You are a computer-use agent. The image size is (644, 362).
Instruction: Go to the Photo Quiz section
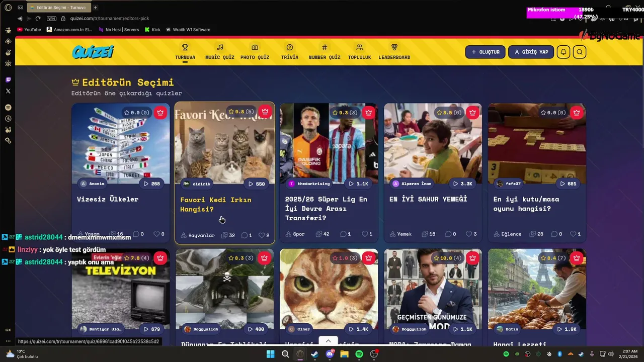click(255, 52)
